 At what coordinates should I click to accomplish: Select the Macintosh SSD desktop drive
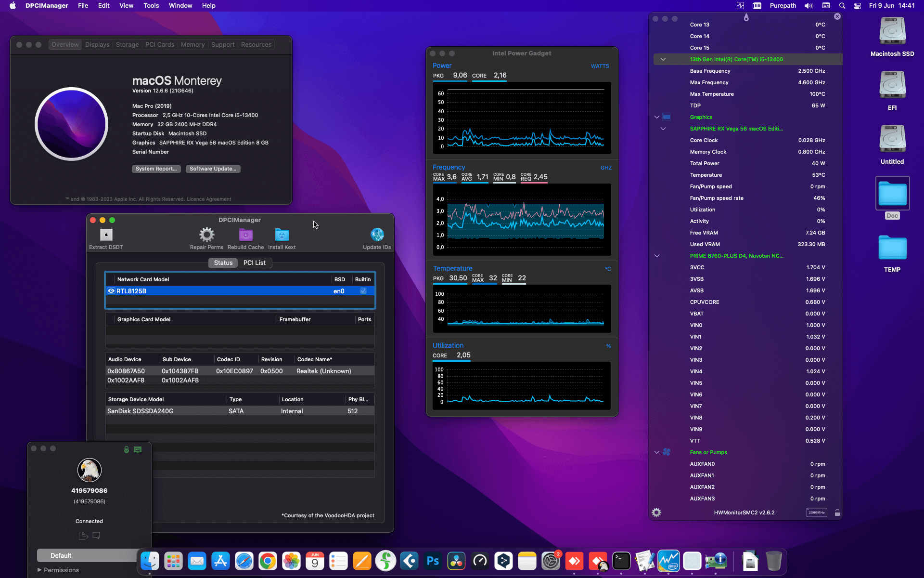point(892,37)
